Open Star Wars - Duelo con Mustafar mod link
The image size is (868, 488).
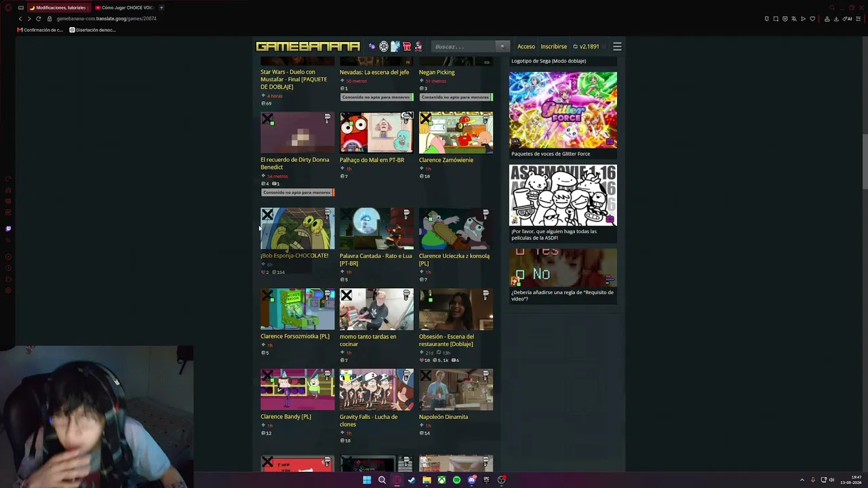(294, 79)
